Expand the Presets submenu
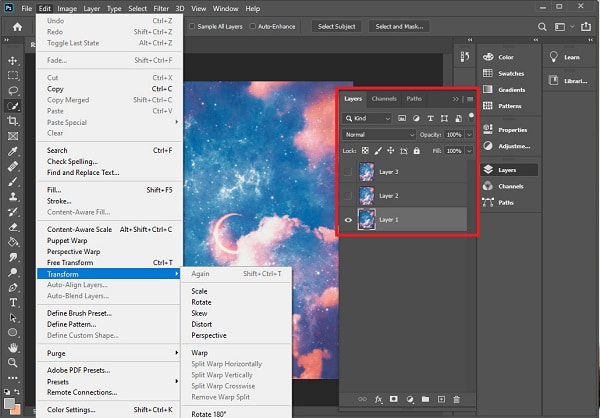Viewport: 600px width, 418px height. point(109,382)
